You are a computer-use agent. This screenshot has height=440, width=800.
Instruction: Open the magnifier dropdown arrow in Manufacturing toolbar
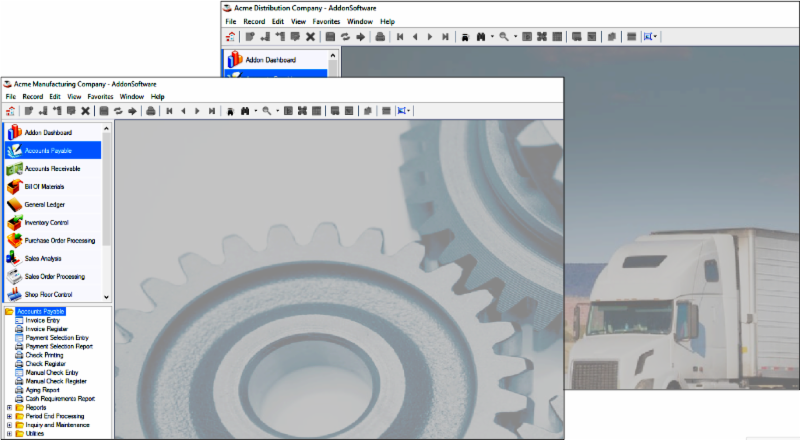pyautogui.click(x=277, y=111)
